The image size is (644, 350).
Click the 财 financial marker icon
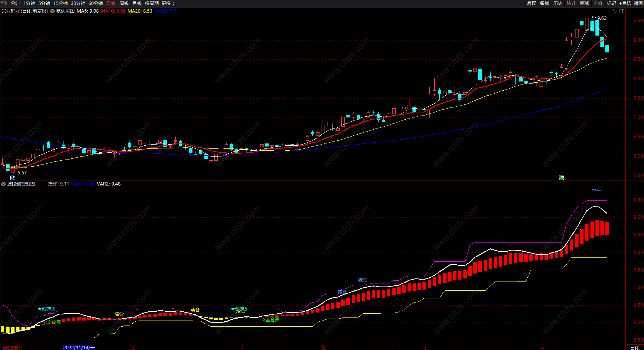(x=12, y=178)
